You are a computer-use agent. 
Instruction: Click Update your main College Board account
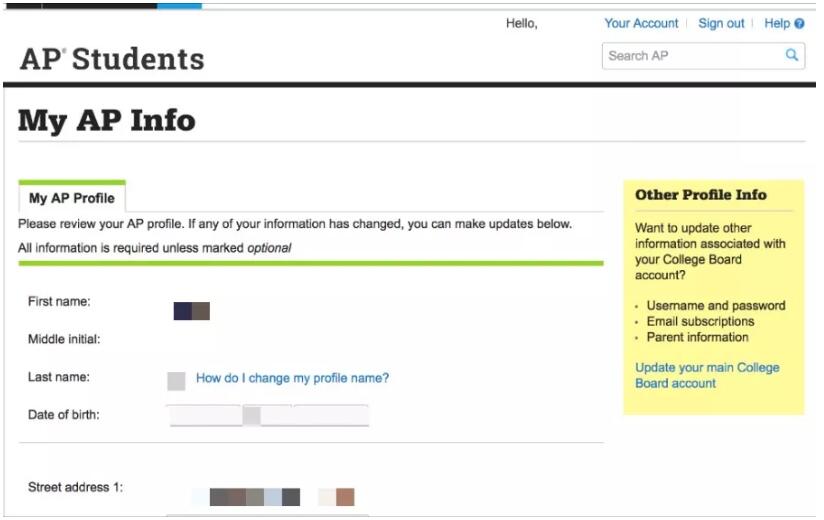(707, 375)
